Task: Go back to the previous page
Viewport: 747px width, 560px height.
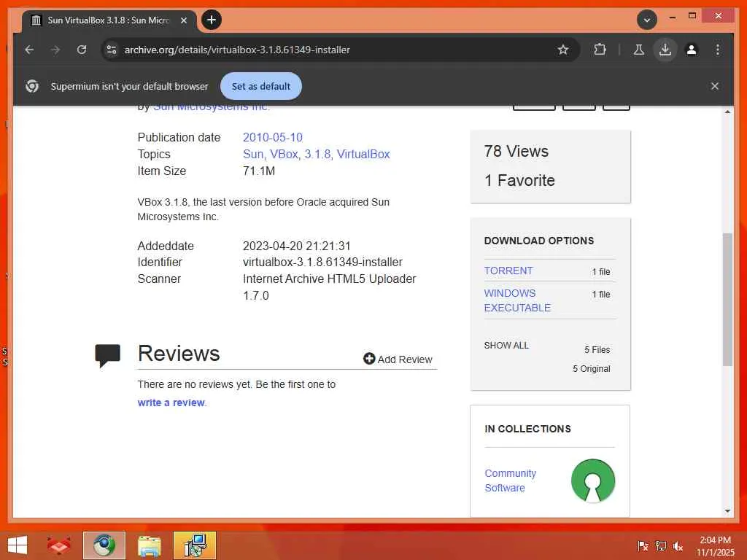Action: [x=29, y=50]
